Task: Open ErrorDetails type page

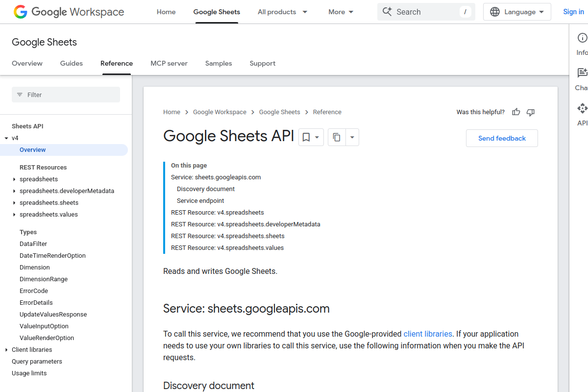Action: tap(36, 303)
